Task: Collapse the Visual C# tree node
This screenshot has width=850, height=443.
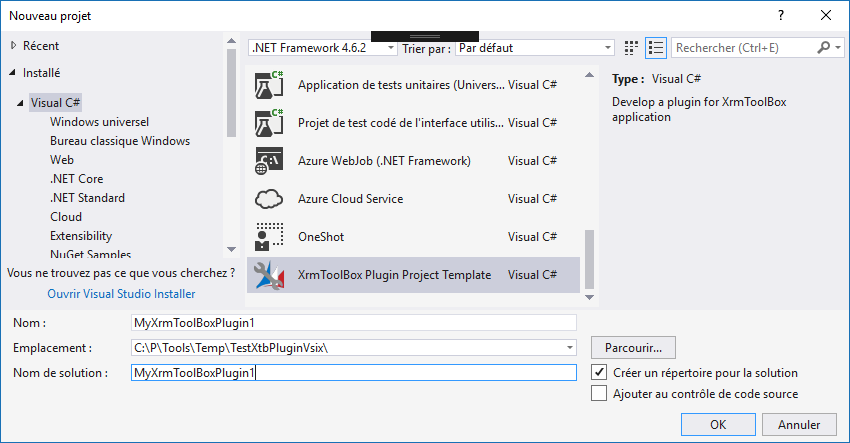Action: pyautogui.click(x=20, y=102)
